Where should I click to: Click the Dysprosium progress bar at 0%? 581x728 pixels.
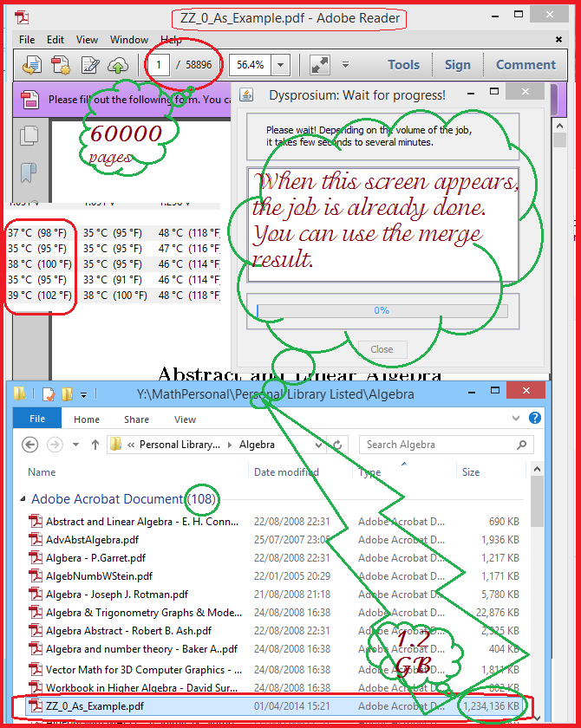(x=382, y=310)
